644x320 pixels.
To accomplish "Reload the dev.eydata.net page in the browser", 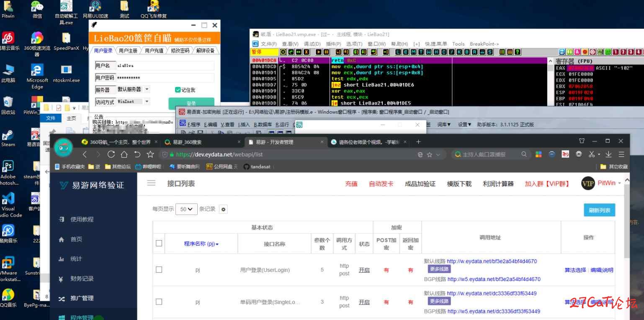I will coord(111,154).
